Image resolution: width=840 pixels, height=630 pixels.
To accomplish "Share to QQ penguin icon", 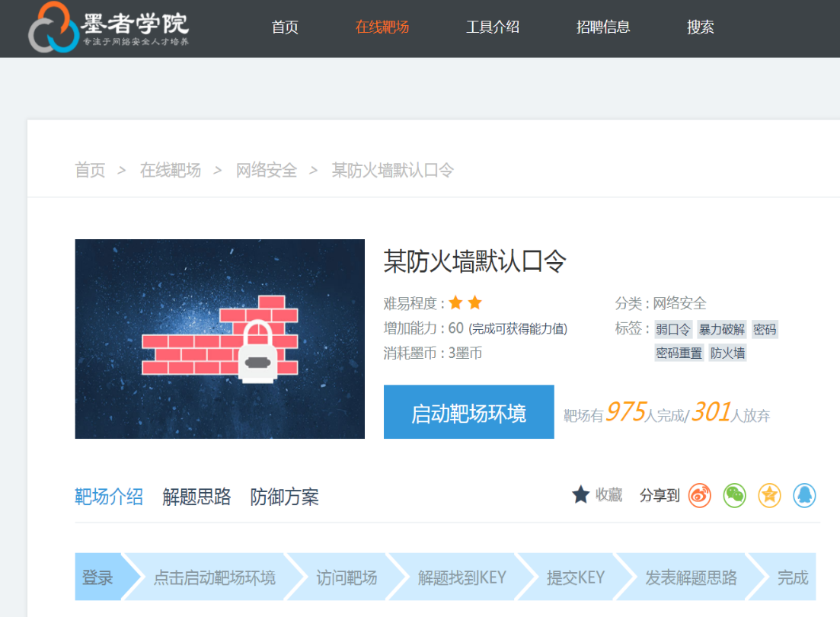I will click(x=804, y=495).
